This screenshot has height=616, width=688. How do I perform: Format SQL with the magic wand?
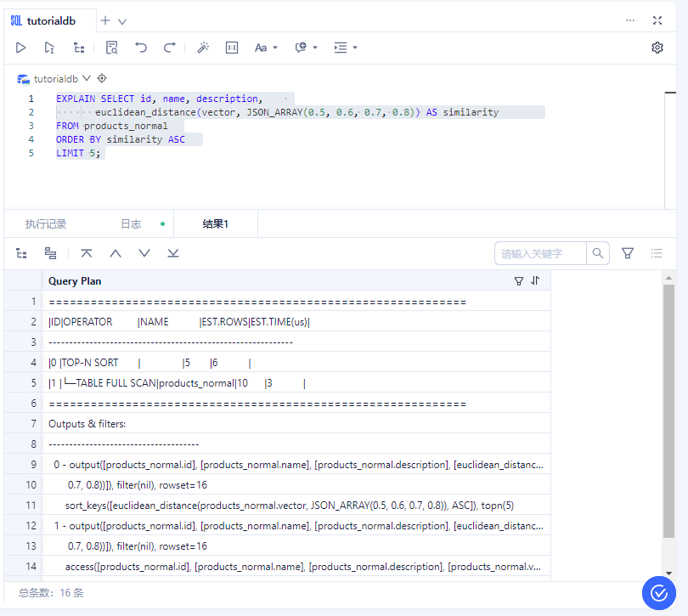(x=203, y=48)
